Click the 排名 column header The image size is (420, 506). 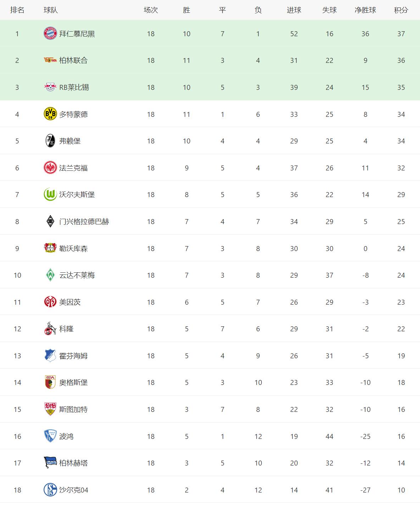click(x=17, y=10)
